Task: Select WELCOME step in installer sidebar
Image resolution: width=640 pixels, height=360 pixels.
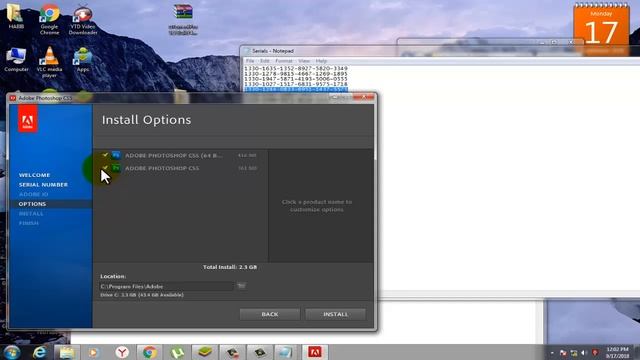Action: [34, 175]
